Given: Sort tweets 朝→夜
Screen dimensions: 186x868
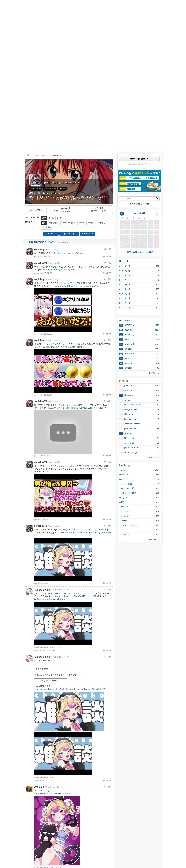Looking at the screenshot, I should point(51,218).
